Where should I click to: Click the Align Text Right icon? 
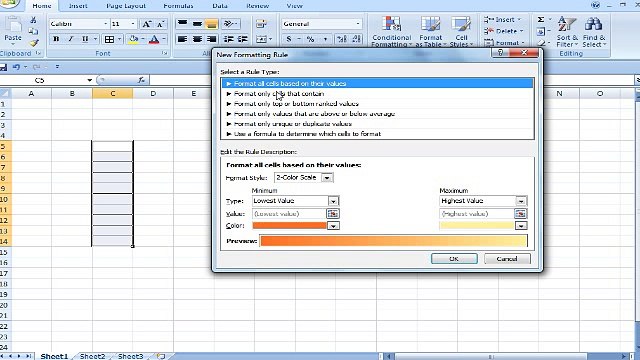pos(211,39)
